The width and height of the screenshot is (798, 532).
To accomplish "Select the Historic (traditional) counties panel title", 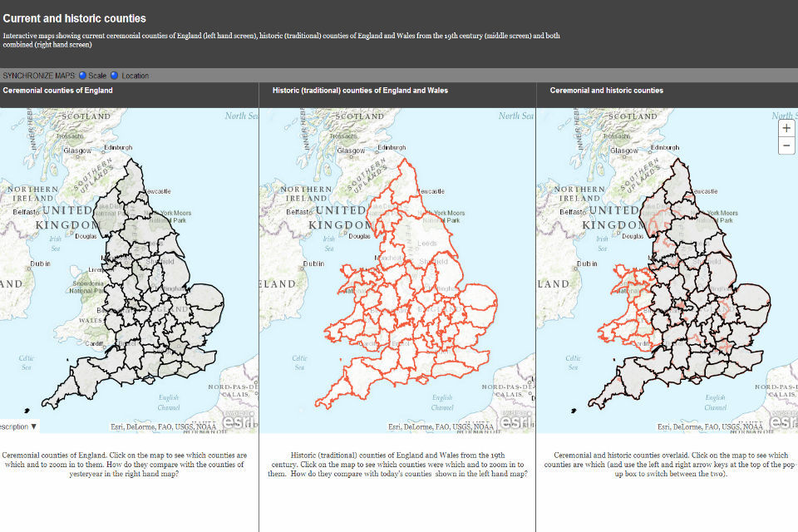I will (360, 90).
